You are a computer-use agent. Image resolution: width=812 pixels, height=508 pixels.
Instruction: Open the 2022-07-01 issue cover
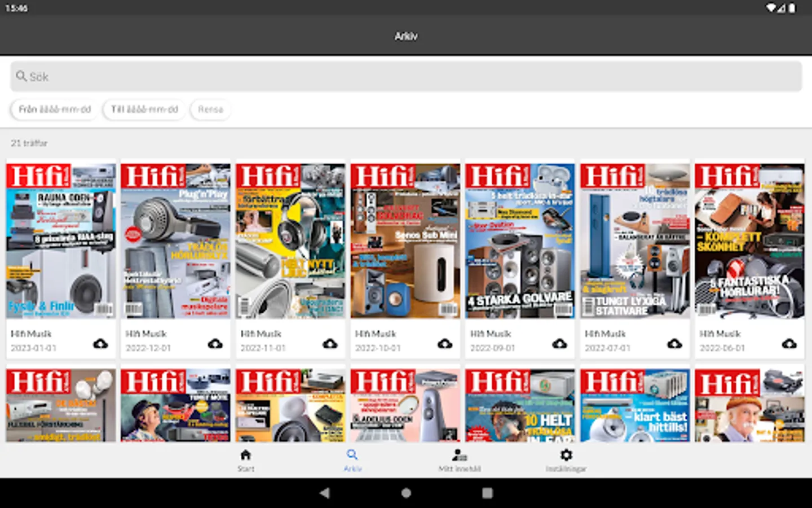tap(635, 241)
